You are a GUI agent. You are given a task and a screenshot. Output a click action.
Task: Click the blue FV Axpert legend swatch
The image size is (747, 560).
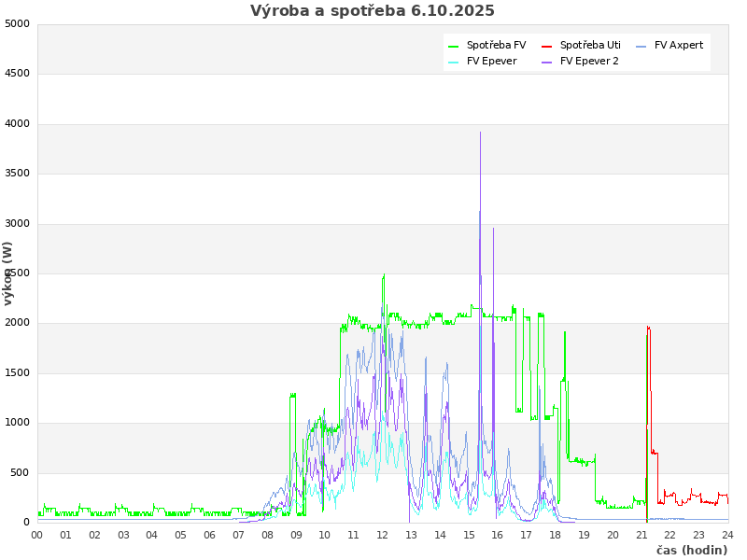(x=641, y=46)
